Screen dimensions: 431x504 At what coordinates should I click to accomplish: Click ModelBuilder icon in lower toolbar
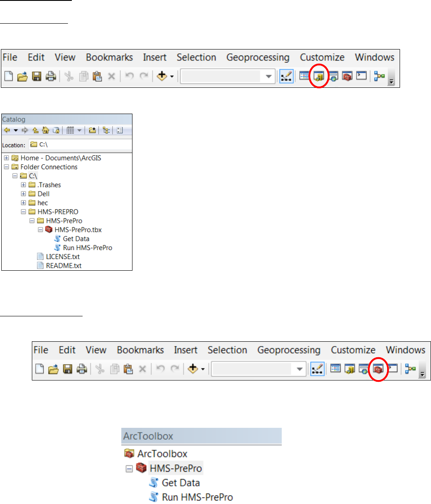pos(410,369)
